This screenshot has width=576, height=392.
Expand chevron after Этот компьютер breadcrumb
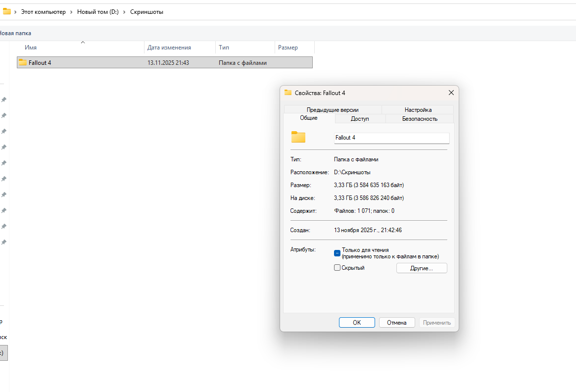click(71, 12)
